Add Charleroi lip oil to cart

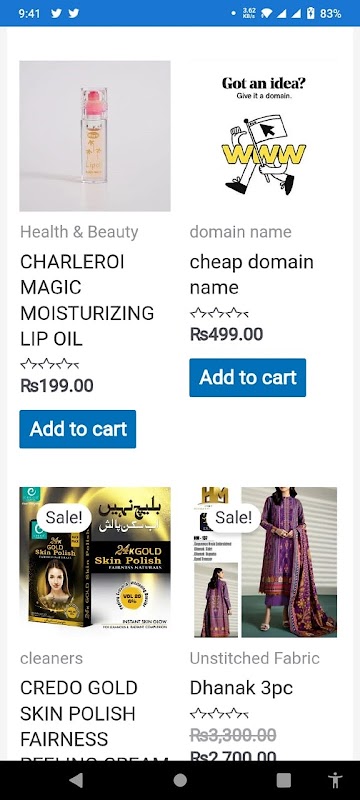point(78,429)
